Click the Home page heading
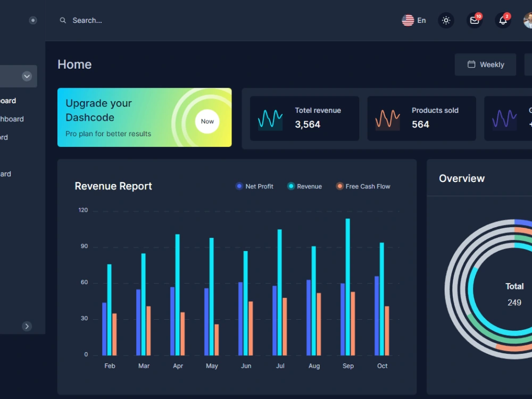 coord(74,64)
